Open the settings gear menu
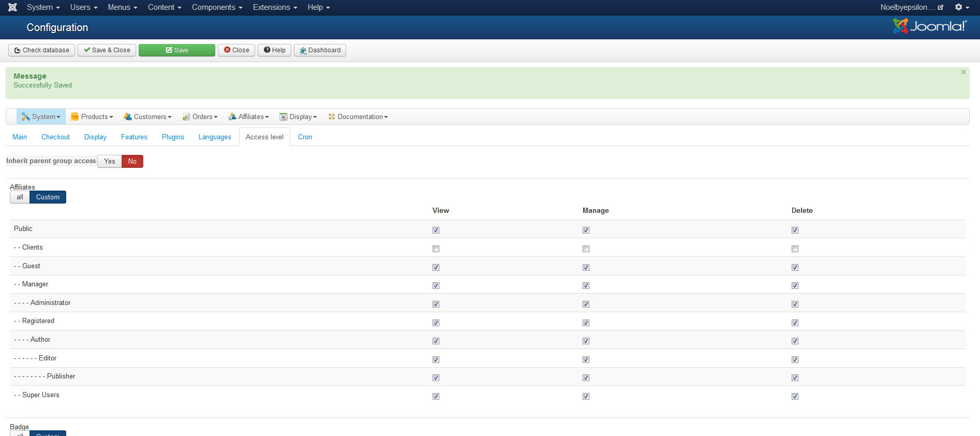The image size is (980, 436). tap(961, 7)
